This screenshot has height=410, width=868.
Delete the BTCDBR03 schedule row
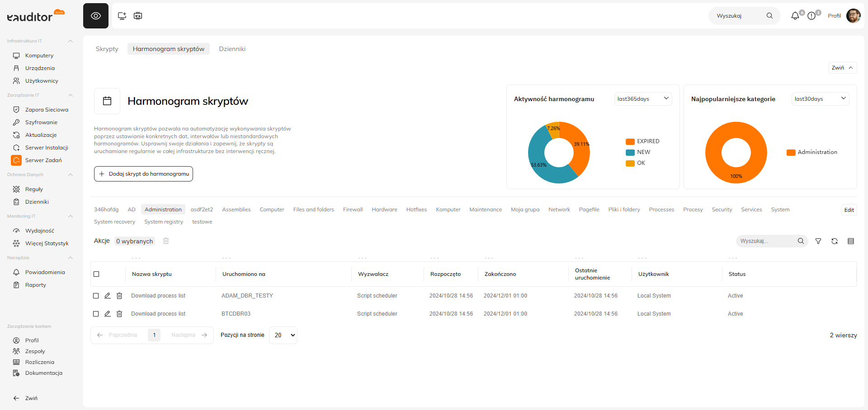point(119,314)
